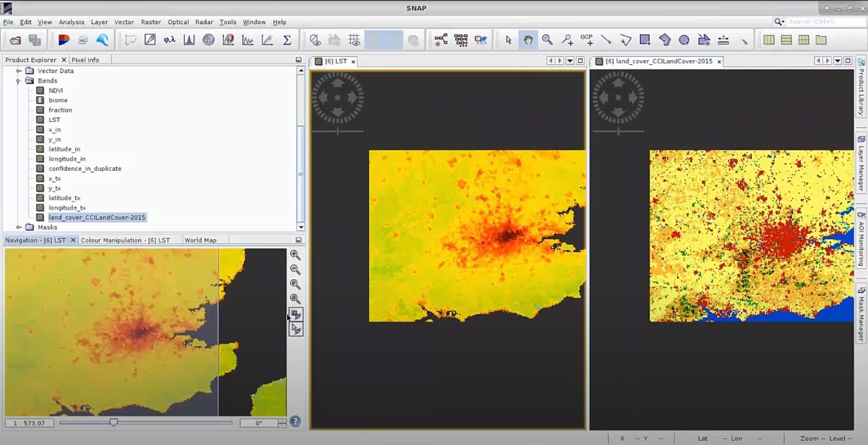Viewport: 868px width, 445px height.
Task: Switch to Colour Manipulation - [6] LST tab
Action: coord(125,240)
